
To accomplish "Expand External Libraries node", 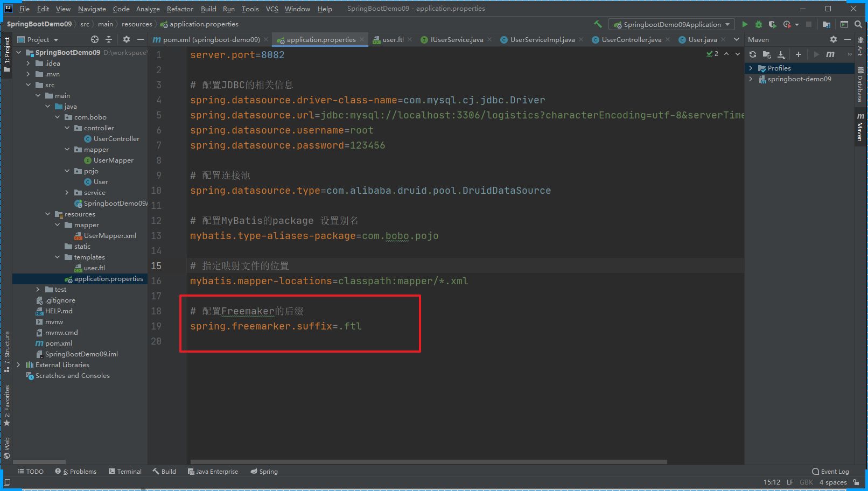I will 18,364.
